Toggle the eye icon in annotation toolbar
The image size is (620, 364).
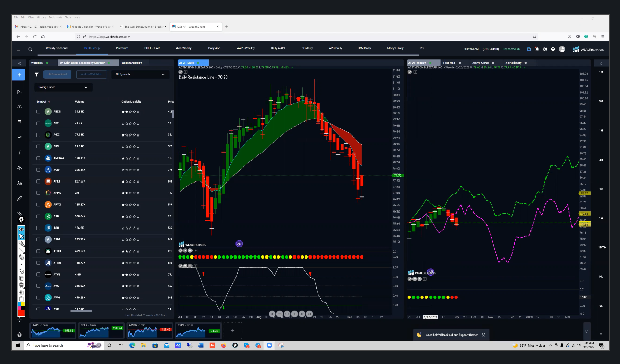(x=21, y=229)
